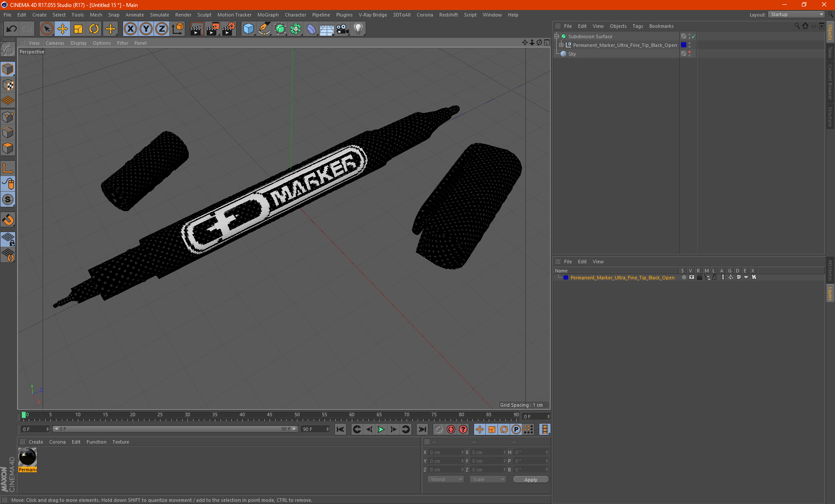Image resolution: width=835 pixels, height=504 pixels.
Task: Switch to the Layers side tab
Action: tap(830, 294)
